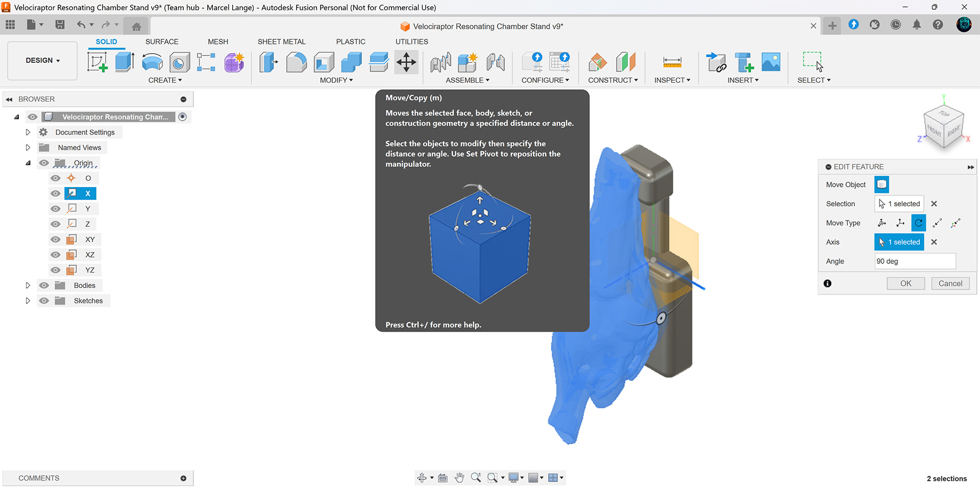Image resolution: width=980 pixels, height=488 pixels.
Task: Select the Offset Plane construct tool
Action: point(598,62)
